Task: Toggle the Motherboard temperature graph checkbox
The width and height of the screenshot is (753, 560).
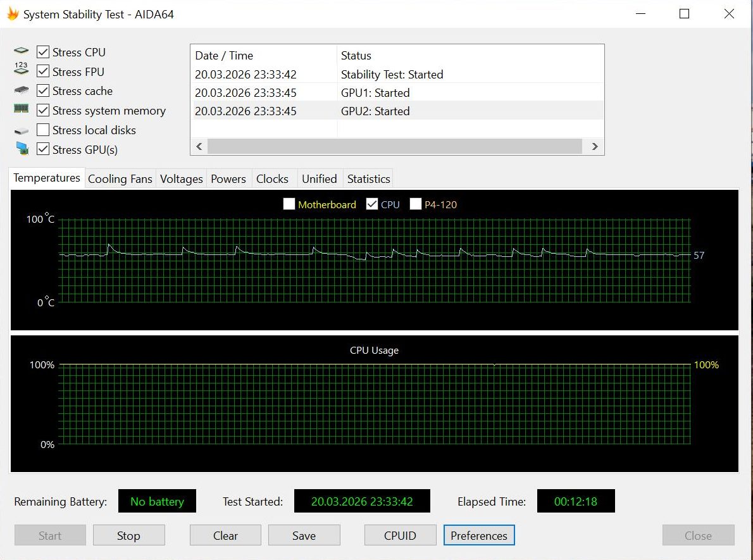Action: 289,204
